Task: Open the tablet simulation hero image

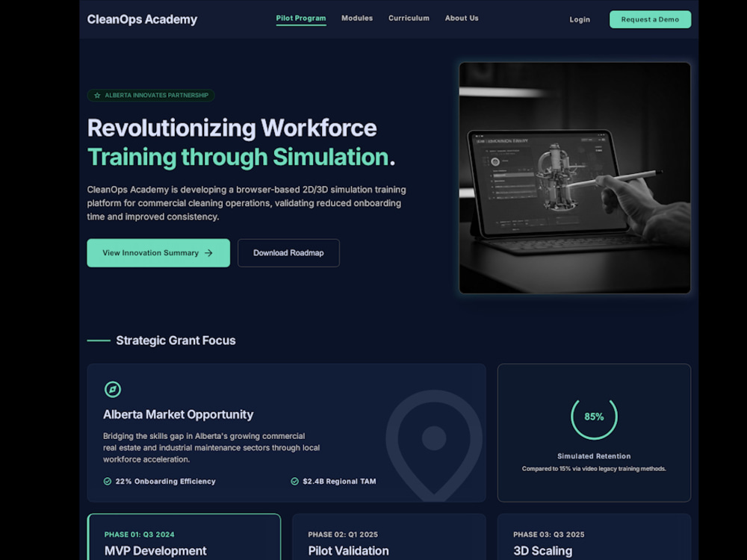Action: point(574,178)
